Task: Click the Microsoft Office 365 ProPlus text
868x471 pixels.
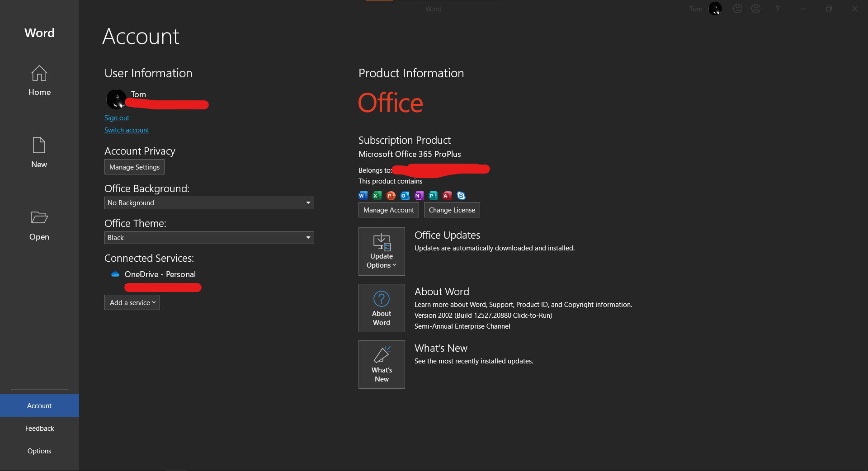Action: 410,154
